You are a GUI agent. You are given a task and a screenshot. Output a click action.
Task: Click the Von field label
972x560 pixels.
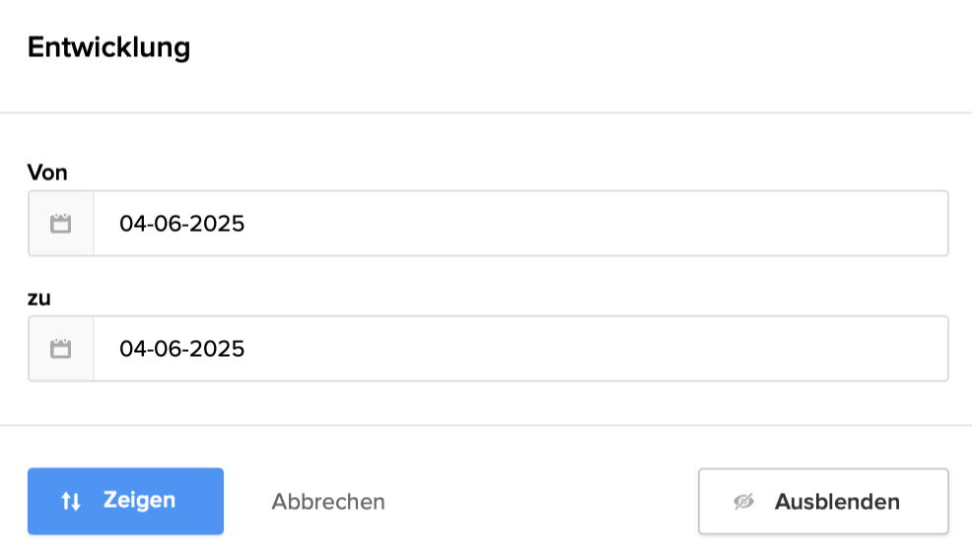(47, 173)
